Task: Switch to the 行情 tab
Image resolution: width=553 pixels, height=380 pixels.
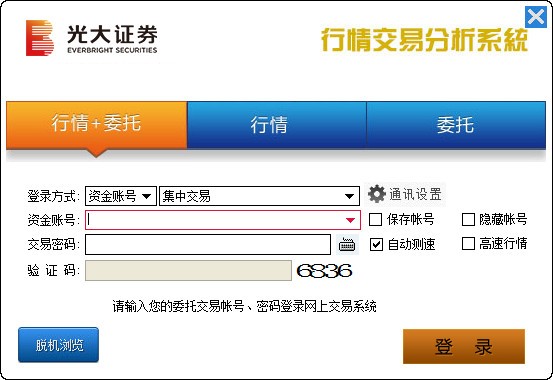Action: click(x=276, y=125)
